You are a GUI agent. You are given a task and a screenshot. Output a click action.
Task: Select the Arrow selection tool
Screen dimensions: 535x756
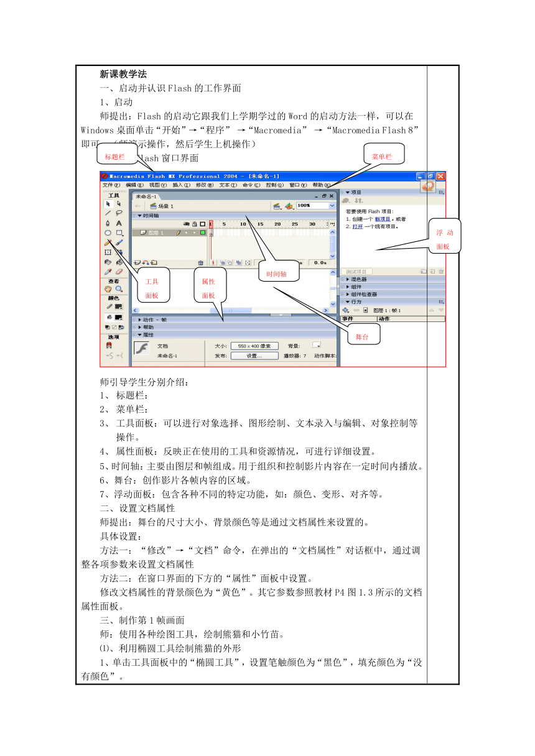pos(108,203)
